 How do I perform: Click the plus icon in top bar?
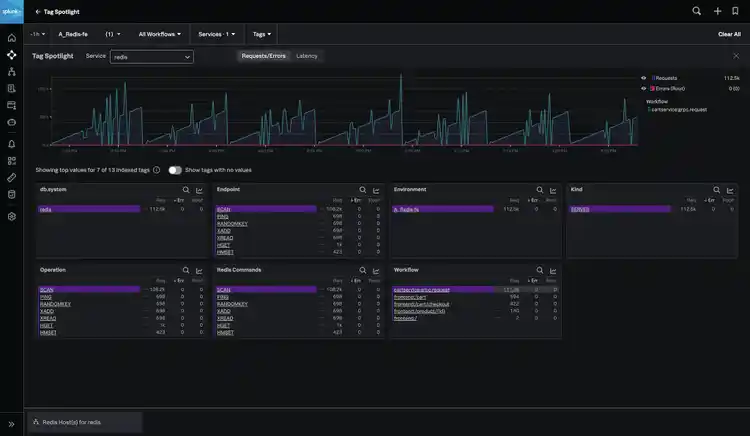(717, 11)
